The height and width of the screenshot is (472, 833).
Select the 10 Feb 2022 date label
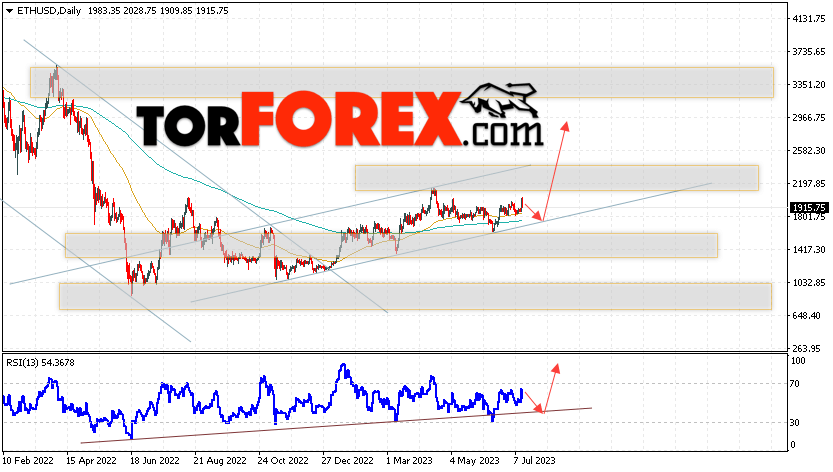[28, 460]
